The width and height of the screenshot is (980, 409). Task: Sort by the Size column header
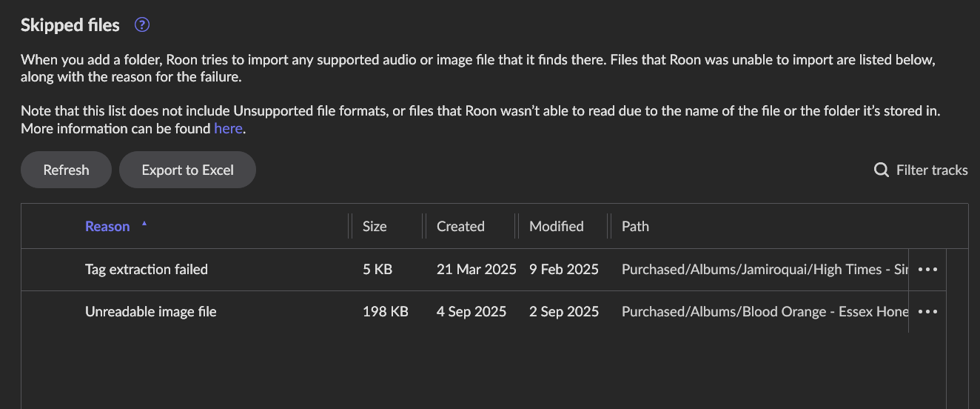(x=375, y=227)
